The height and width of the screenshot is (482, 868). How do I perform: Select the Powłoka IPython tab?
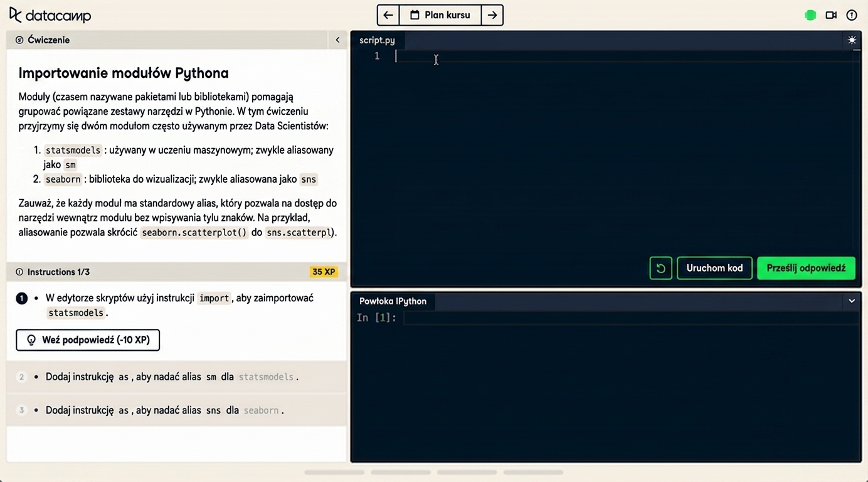tap(393, 301)
